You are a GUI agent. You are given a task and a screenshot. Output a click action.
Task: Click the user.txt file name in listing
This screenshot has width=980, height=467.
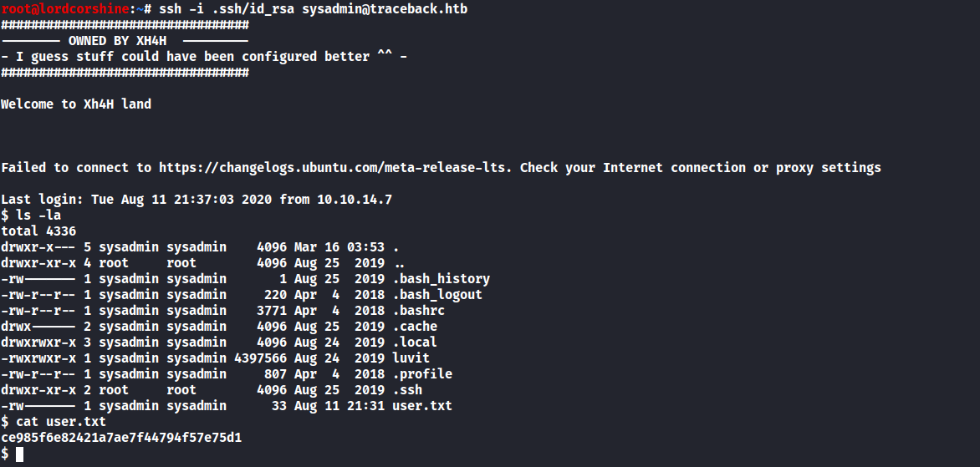pyautogui.click(x=421, y=406)
